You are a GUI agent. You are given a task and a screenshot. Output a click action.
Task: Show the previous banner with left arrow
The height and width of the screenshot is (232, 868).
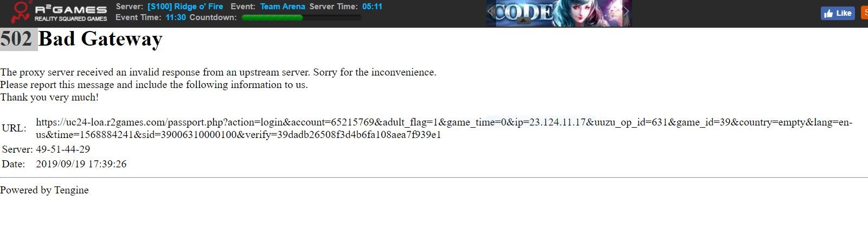491,11
